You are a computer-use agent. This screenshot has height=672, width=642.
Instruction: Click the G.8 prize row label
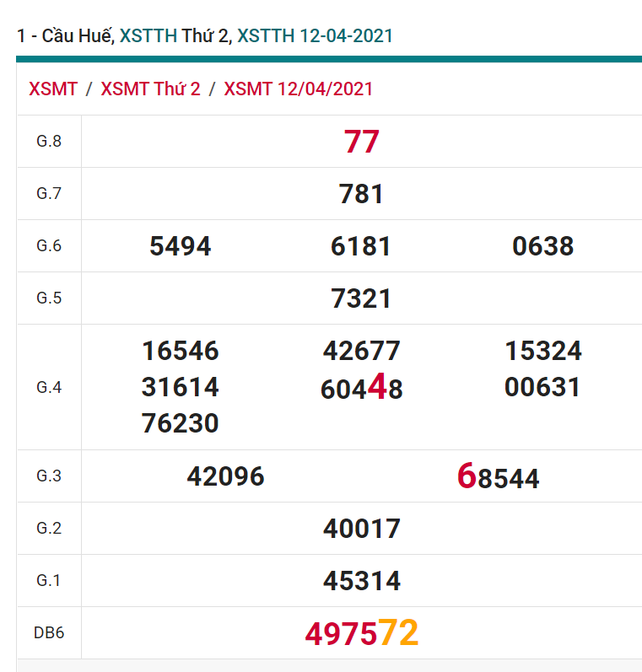(49, 142)
